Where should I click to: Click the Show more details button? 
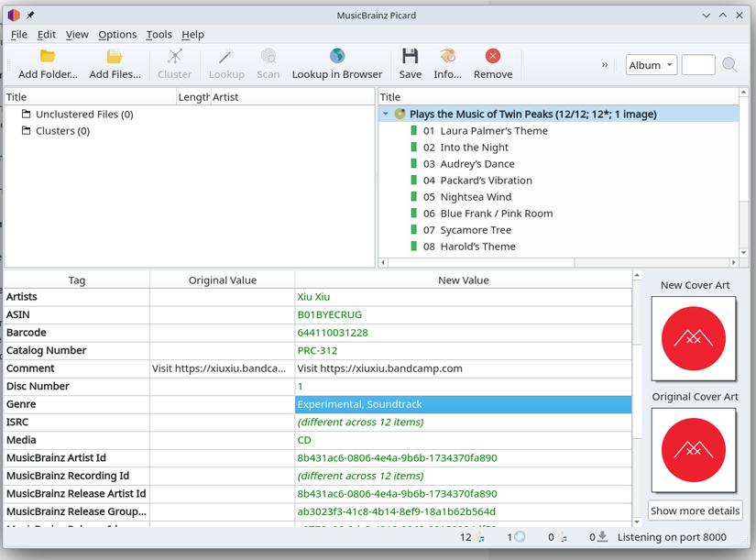[x=695, y=511]
